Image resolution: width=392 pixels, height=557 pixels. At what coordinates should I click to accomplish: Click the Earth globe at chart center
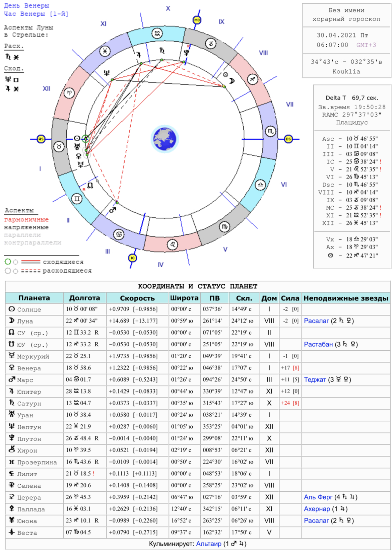165,139
